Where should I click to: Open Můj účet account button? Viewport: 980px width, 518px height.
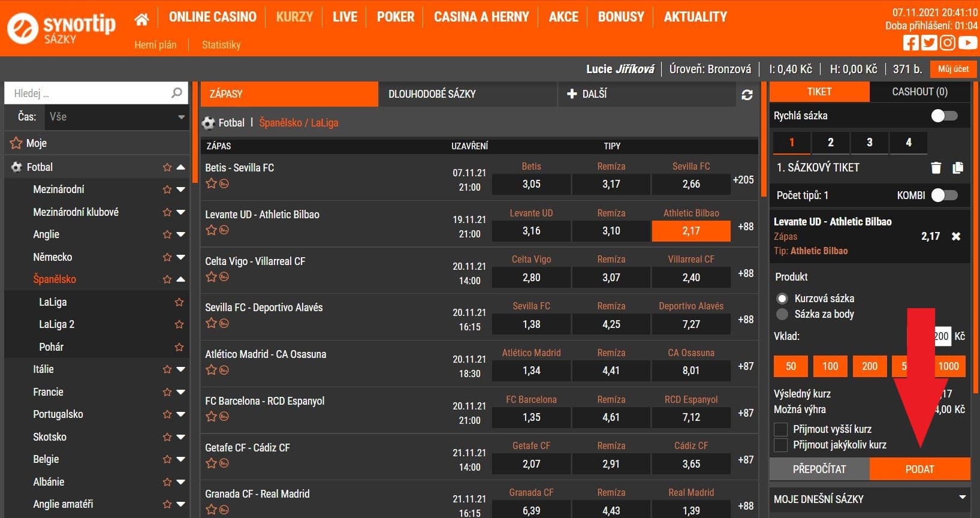coord(953,69)
